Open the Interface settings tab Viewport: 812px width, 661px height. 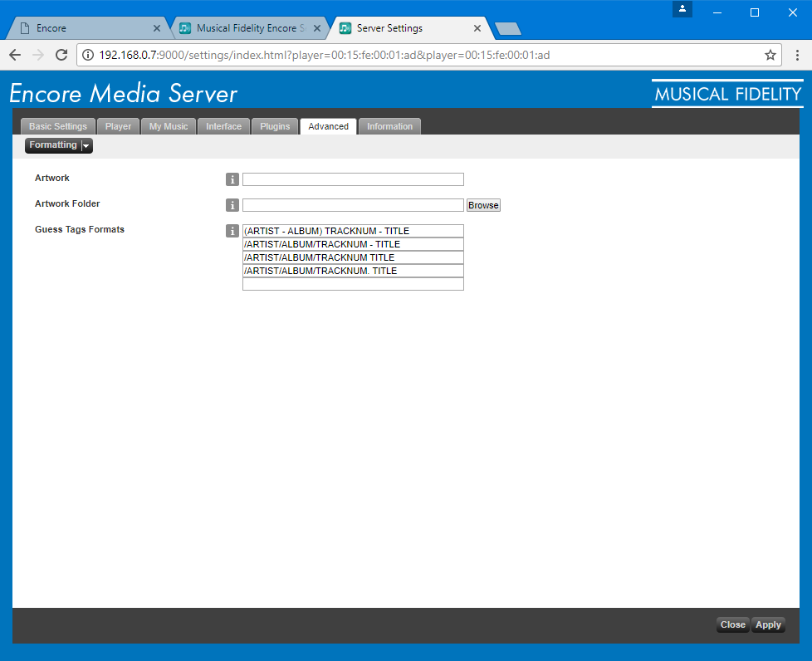223,126
